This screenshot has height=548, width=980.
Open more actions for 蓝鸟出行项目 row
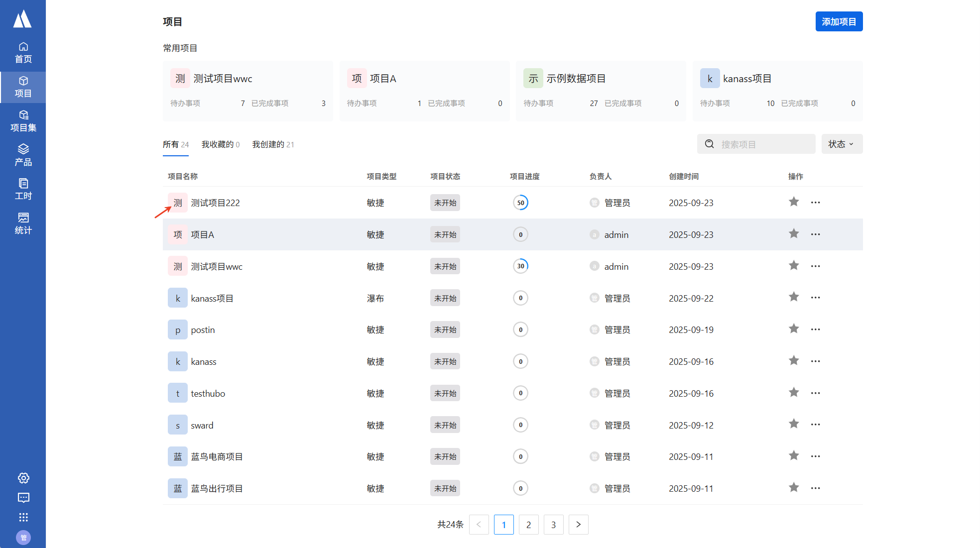point(815,488)
